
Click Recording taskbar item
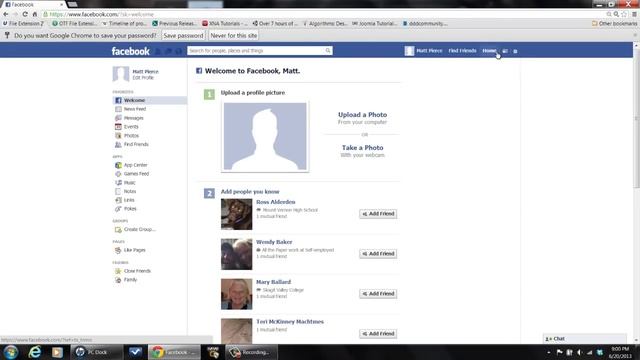tap(251, 352)
